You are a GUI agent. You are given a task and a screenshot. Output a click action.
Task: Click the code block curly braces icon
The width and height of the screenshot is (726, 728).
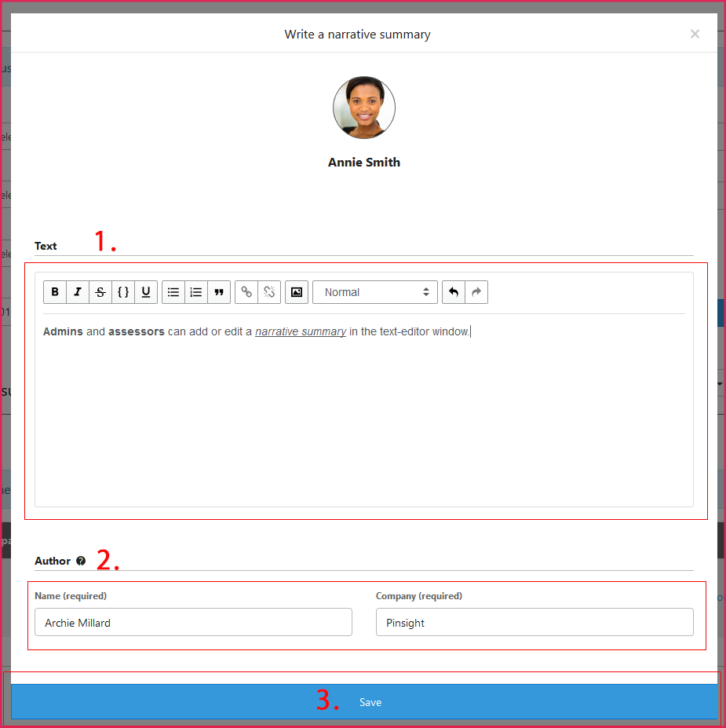[x=123, y=292]
